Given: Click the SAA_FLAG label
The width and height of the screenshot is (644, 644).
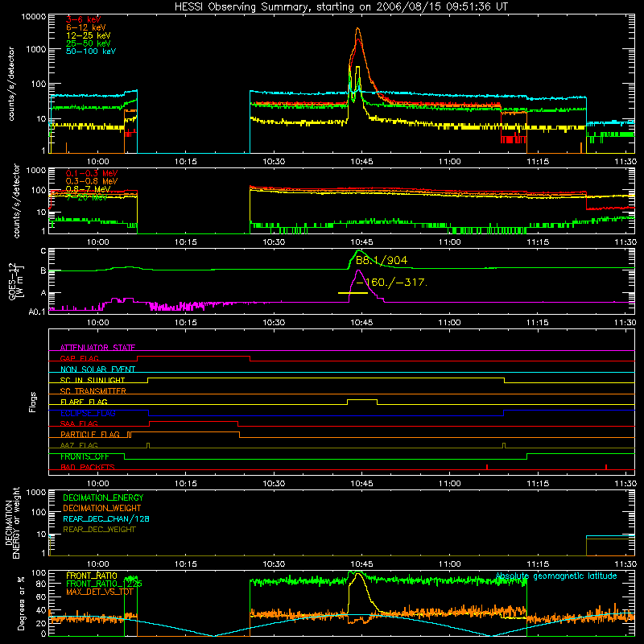Looking at the screenshot, I should point(79,423).
